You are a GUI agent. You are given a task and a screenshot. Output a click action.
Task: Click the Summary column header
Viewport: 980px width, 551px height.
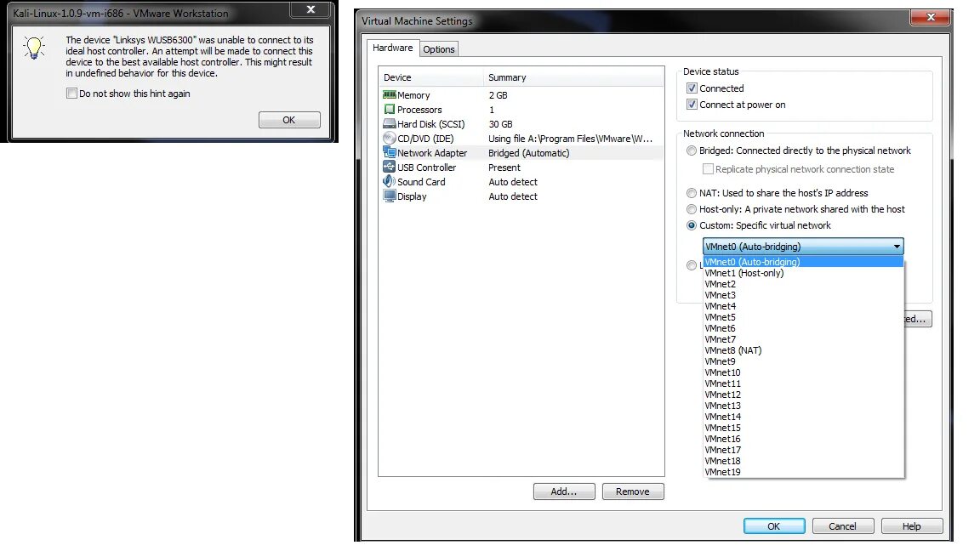[x=573, y=77]
